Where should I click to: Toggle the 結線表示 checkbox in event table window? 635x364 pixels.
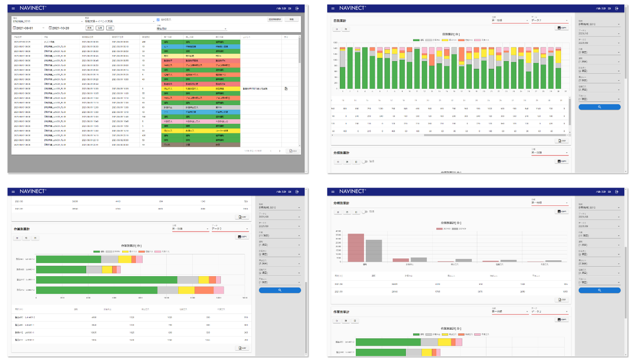pos(158,20)
